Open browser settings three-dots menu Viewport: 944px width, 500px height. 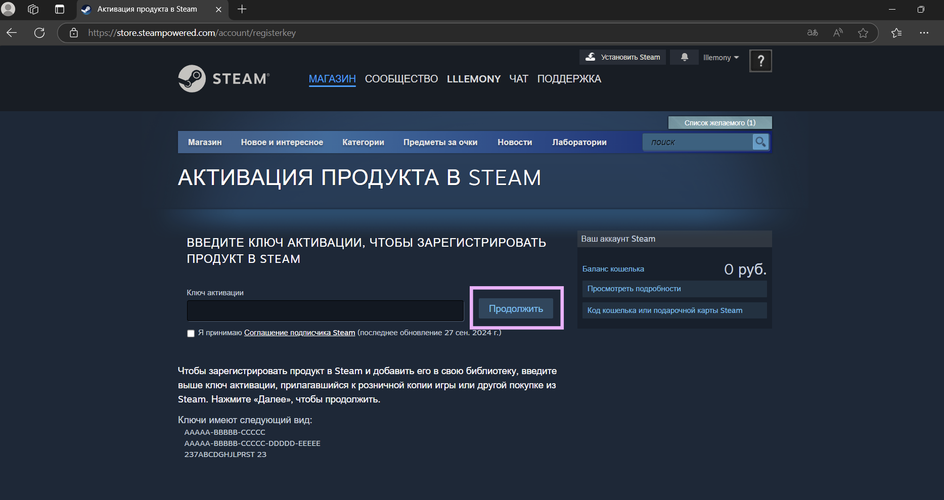click(x=924, y=33)
